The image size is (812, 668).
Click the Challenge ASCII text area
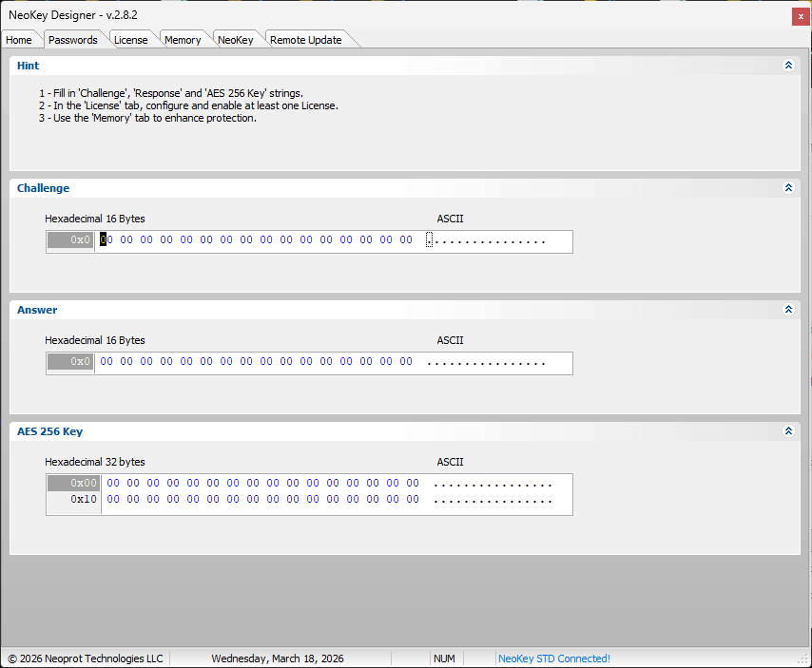[x=487, y=240]
